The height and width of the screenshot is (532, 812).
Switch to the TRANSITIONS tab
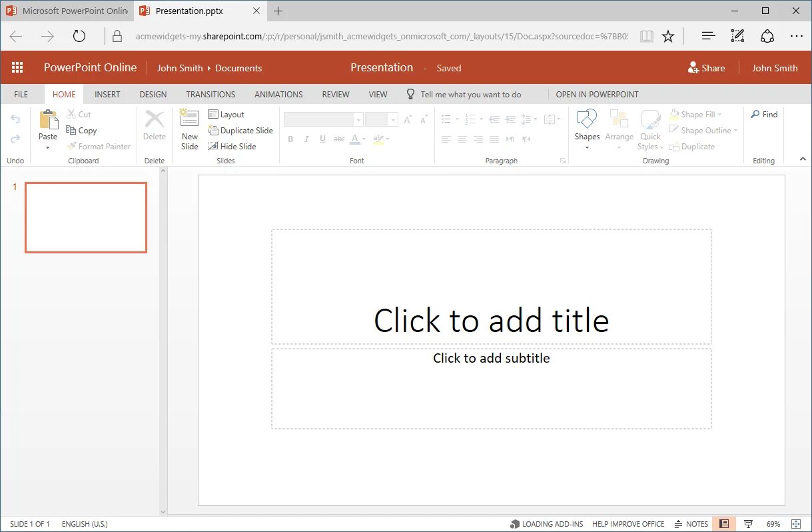[x=210, y=94]
